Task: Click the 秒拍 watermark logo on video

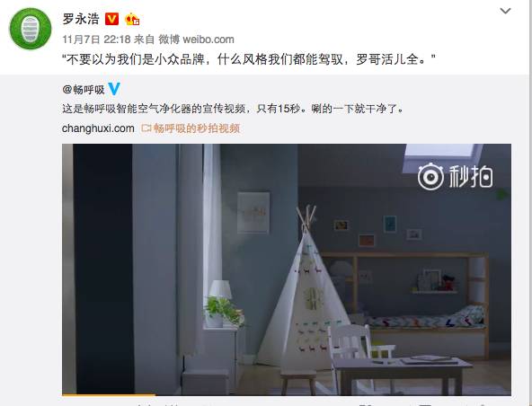Action: (456, 176)
